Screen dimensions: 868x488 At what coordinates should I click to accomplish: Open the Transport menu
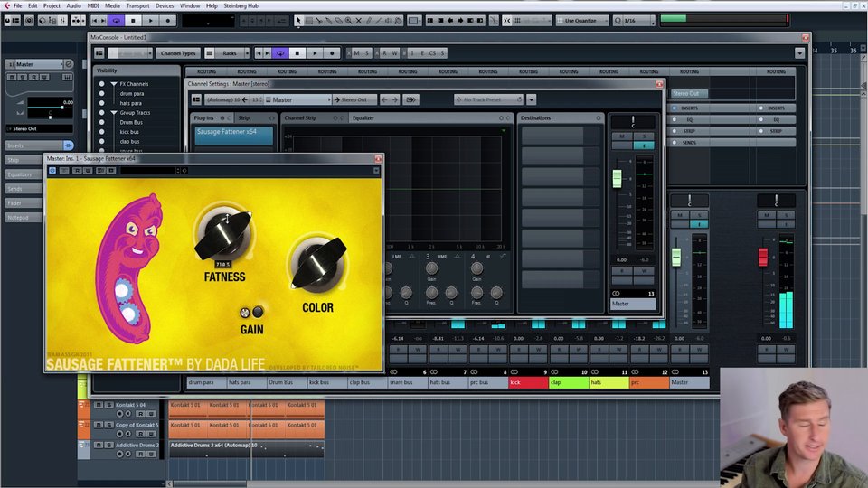[137, 5]
